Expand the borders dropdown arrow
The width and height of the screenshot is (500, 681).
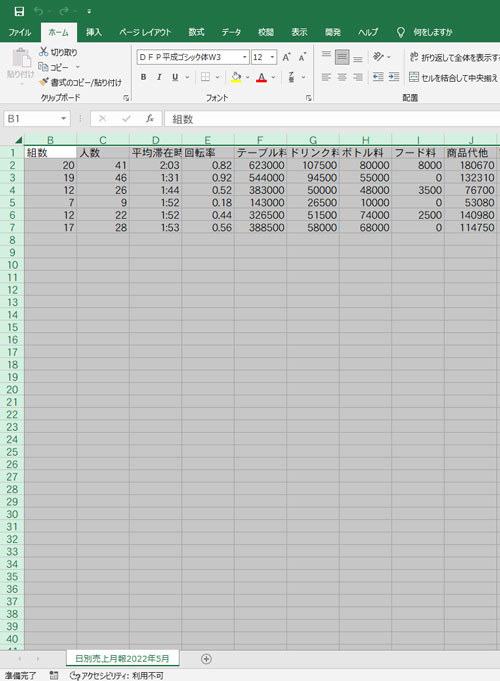(217, 77)
